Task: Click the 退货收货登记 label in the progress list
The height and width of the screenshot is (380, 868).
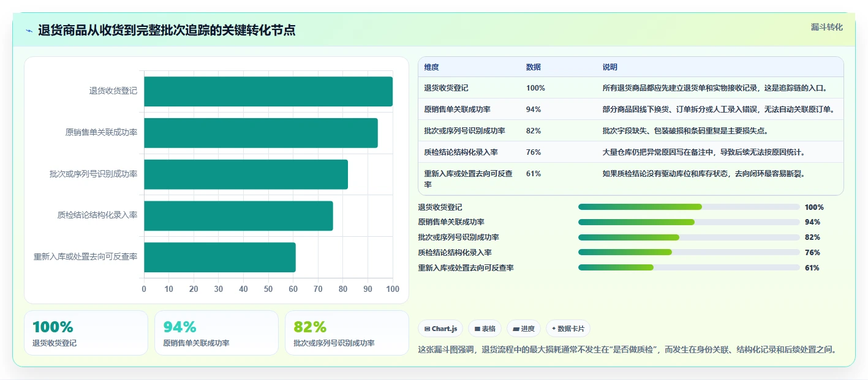Action: (x=440, y=207)
